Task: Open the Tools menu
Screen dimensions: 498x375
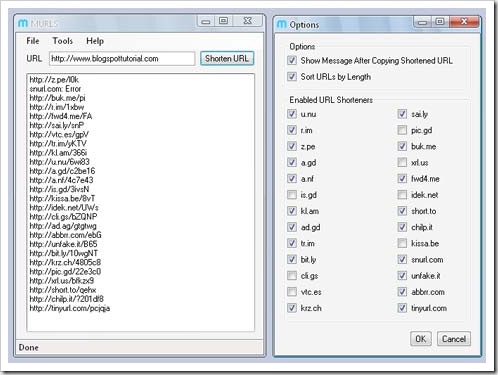Action: [x=63, y=41]
